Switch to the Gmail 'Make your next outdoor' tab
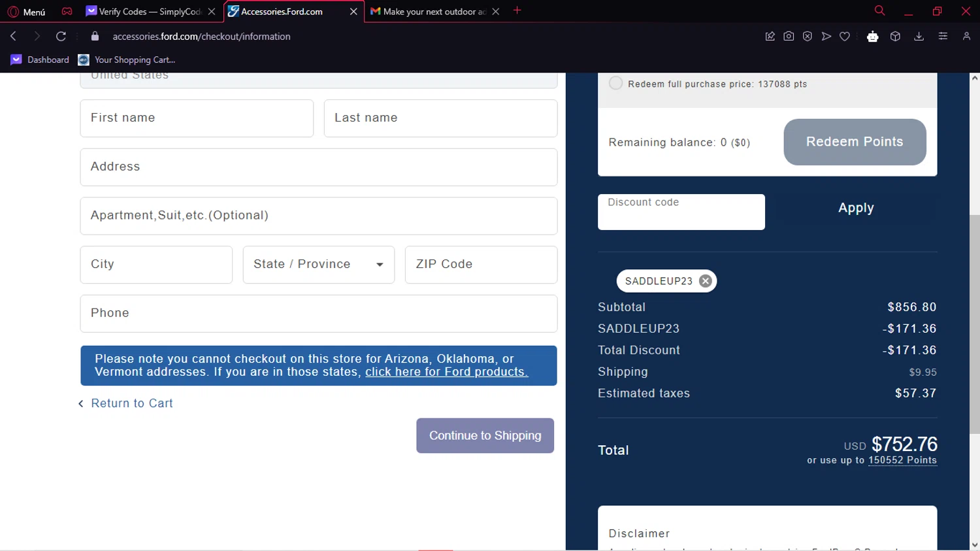Image resolution: width=980 pixels, height=551 pixels. pyautogui.click(x=428, y=12)
